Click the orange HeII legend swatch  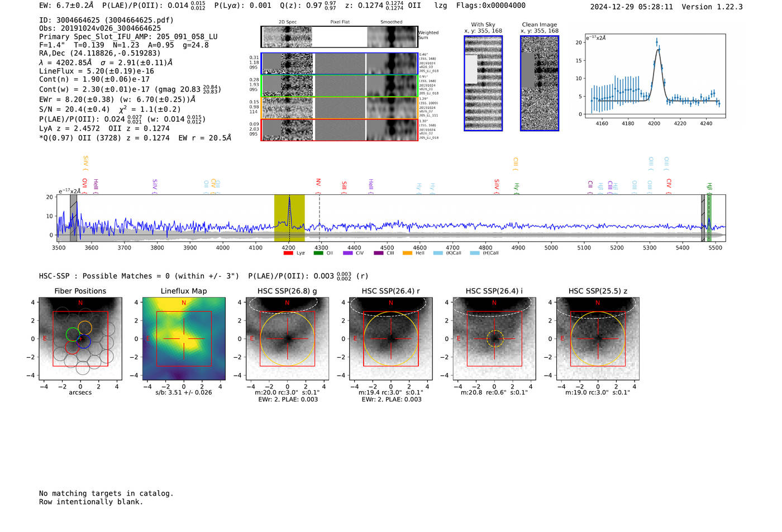coord(408,253)
